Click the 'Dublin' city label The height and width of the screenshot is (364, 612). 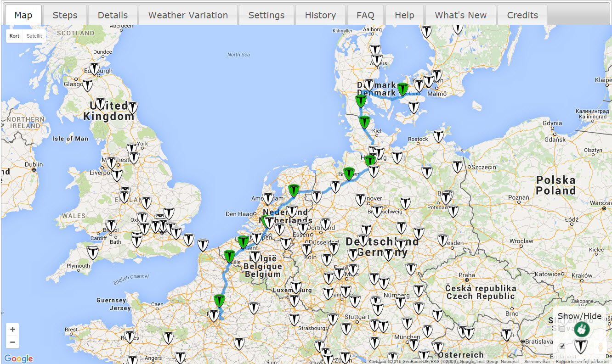[x=34, y=164]
